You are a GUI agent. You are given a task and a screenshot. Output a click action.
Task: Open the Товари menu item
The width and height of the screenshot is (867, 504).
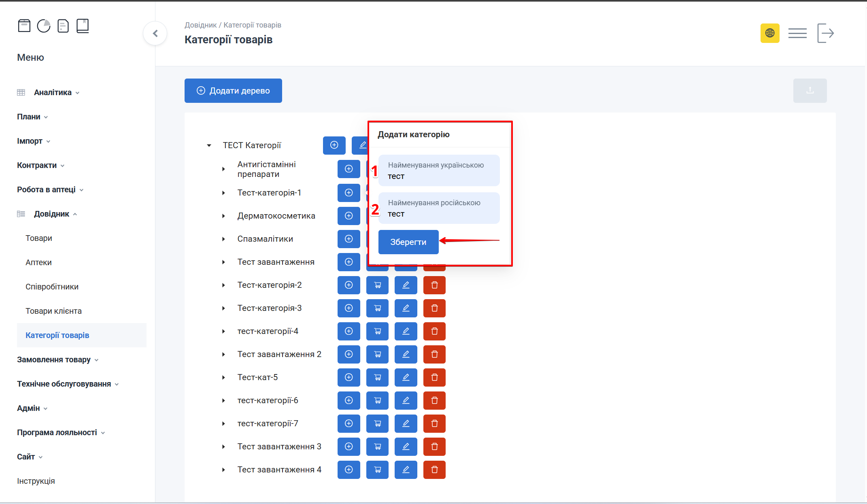tap(39, 238)
